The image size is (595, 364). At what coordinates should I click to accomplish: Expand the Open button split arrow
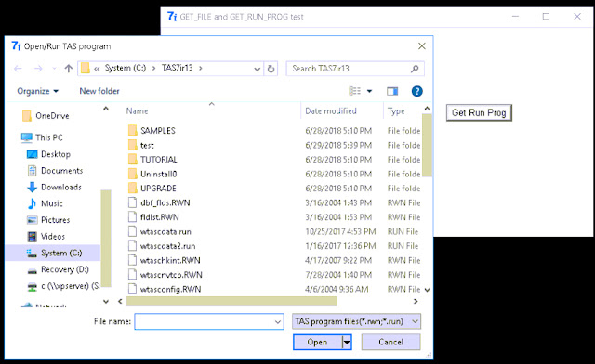point(347,342)
